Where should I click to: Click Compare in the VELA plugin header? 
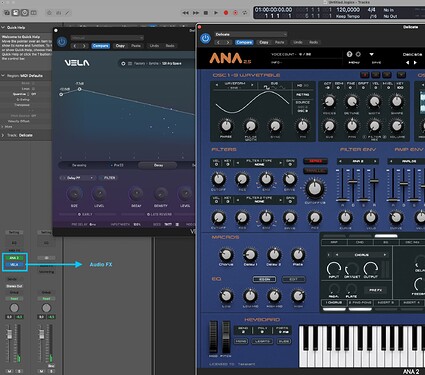pyautogui.click(x=100, y=46)
